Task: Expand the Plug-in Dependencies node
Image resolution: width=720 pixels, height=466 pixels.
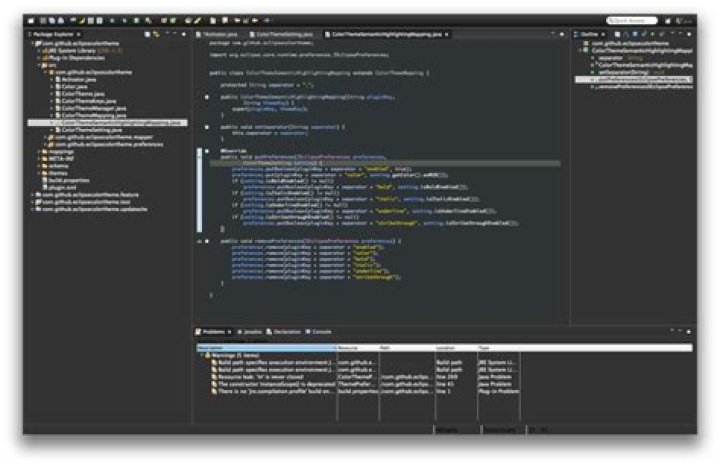Action: point(39,58)
